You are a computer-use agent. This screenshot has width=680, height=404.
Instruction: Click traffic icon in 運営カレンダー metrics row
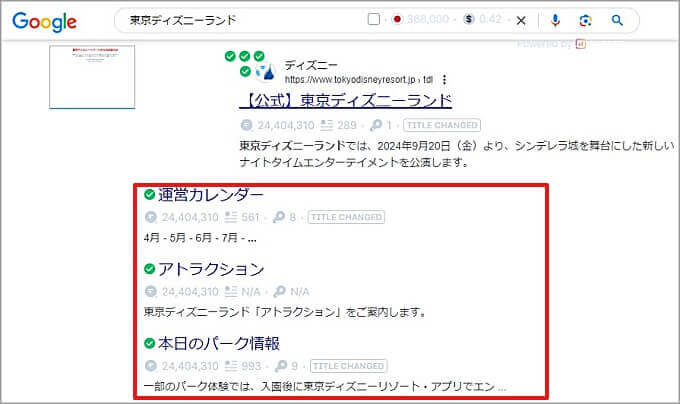tap(151, 217)
